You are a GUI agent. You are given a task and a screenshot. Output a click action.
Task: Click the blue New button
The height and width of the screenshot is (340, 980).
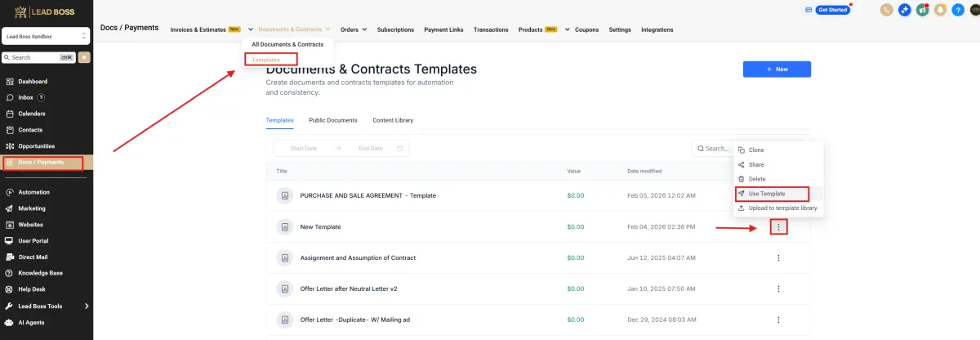[x=777, y=69]
